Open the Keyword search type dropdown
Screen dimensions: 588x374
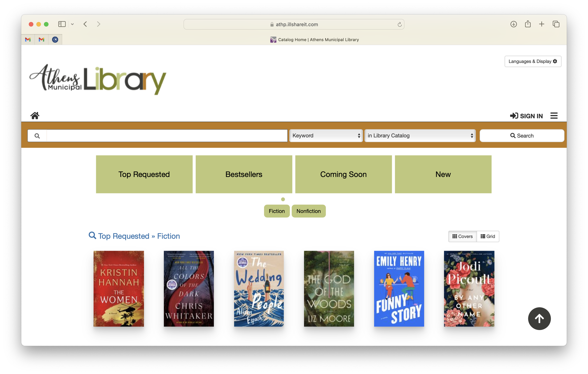point(326,135)
